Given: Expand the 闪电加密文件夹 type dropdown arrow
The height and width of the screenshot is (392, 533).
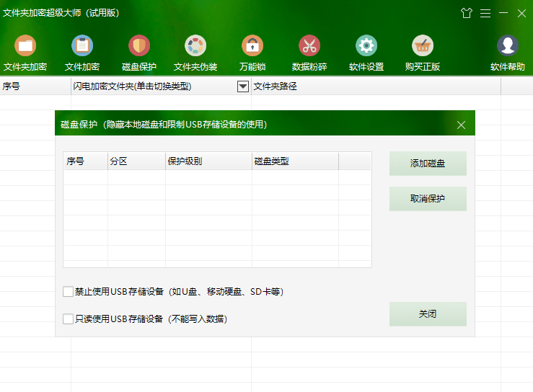Looking at the screenshot, I should coord(243,86).
